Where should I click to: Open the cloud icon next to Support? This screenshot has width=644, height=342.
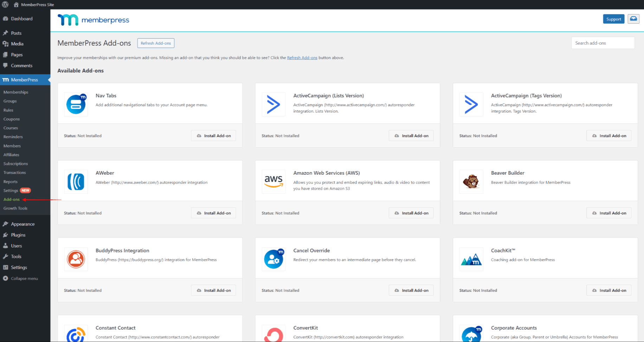(x=633, y=19)
